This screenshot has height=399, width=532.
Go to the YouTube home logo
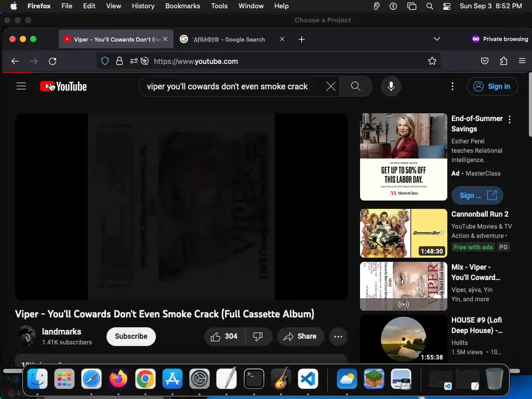point(63,87)
